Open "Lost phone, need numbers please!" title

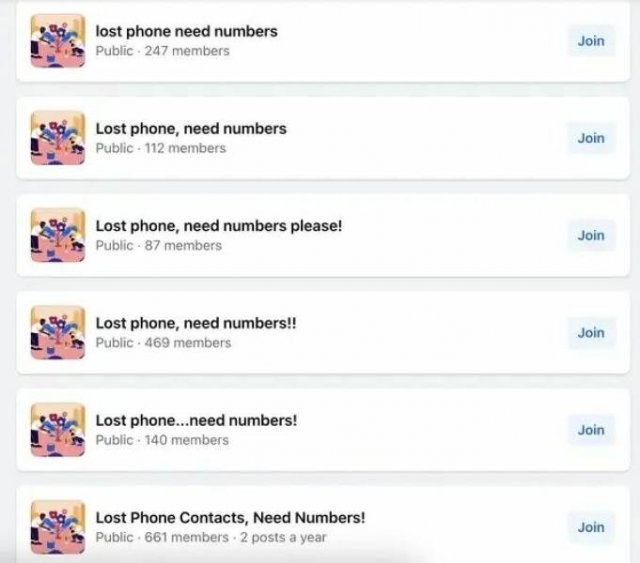219,226
